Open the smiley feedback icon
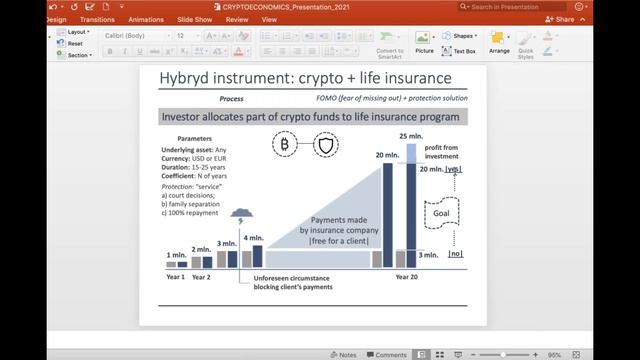 (x=579, y=7)
